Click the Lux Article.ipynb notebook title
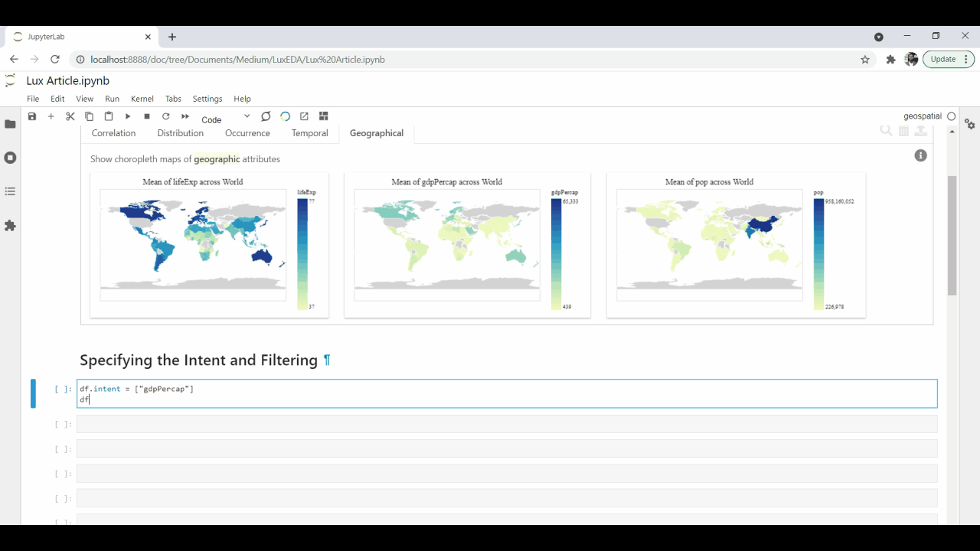Image resolution: width=980 pixels, height=551 pixels. [x=68, y=80]
